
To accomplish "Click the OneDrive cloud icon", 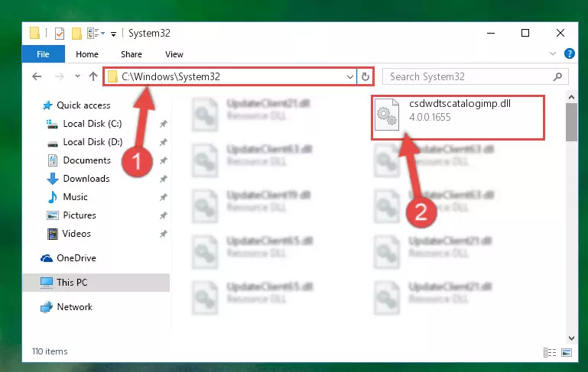I will [x=47, y=258].
